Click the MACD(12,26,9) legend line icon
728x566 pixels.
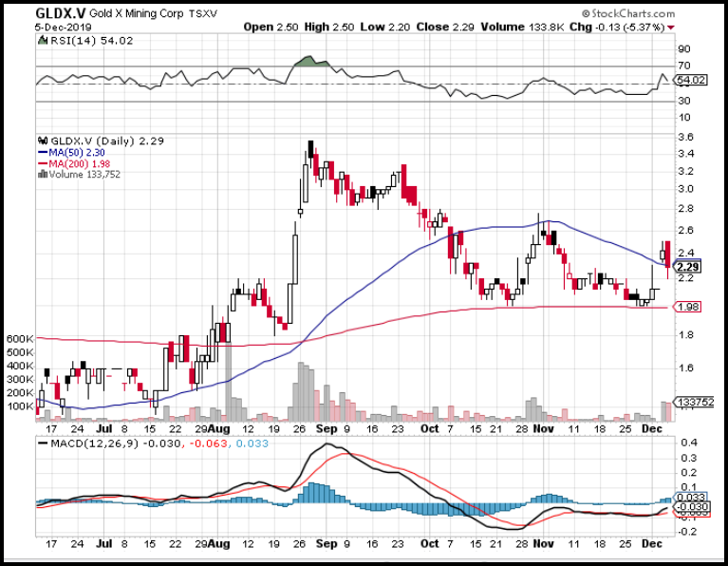[42, 443]
